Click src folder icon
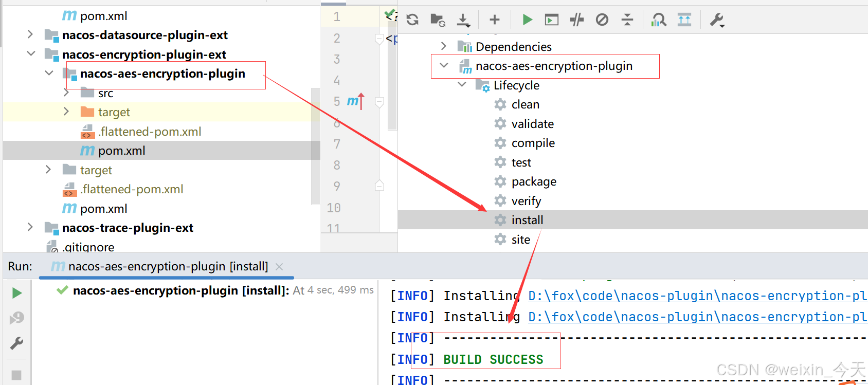 point(87,93)
